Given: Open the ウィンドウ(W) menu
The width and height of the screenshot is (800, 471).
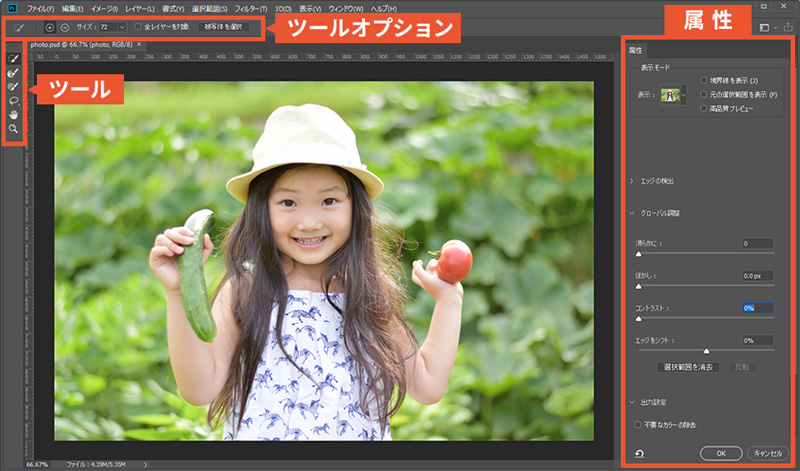Looking at the screenshot, I should (x=346, y=9).
